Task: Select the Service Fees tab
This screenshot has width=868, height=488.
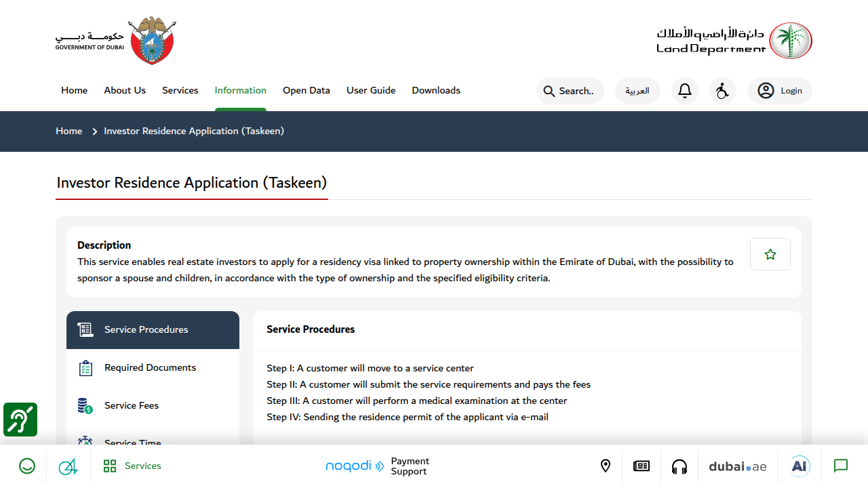Action: pos(153,406)
